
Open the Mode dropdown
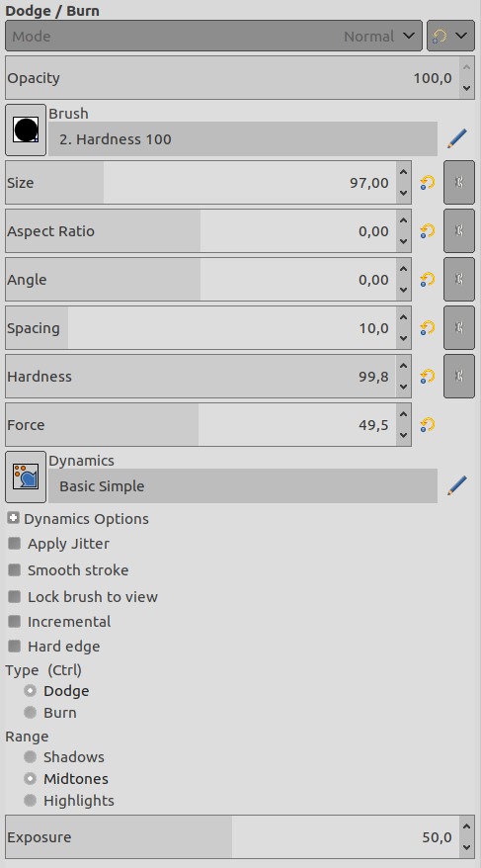pyautogui.click(x=213, y=36)
